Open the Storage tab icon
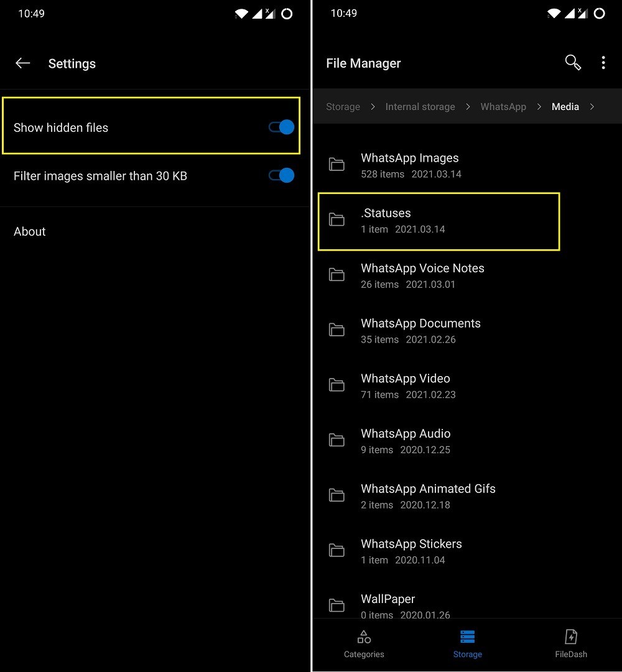The height and width of the screenshot is (672, 622). 467,636
